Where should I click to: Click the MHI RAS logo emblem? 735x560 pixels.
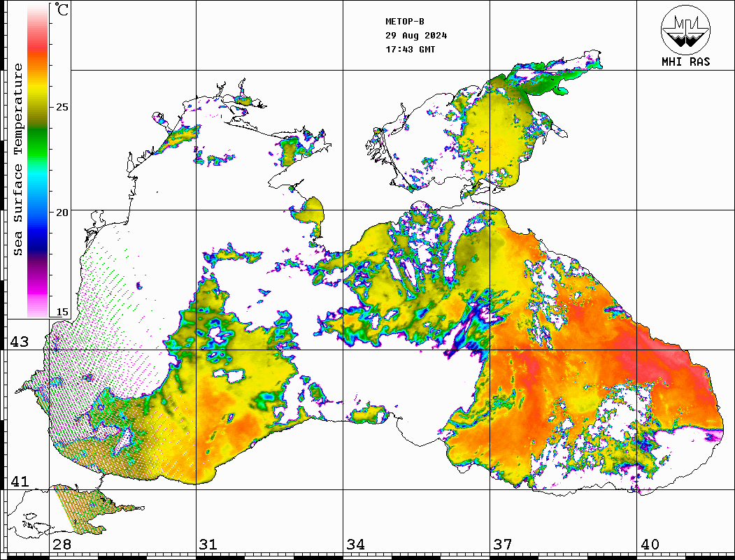tap(685, 29)
